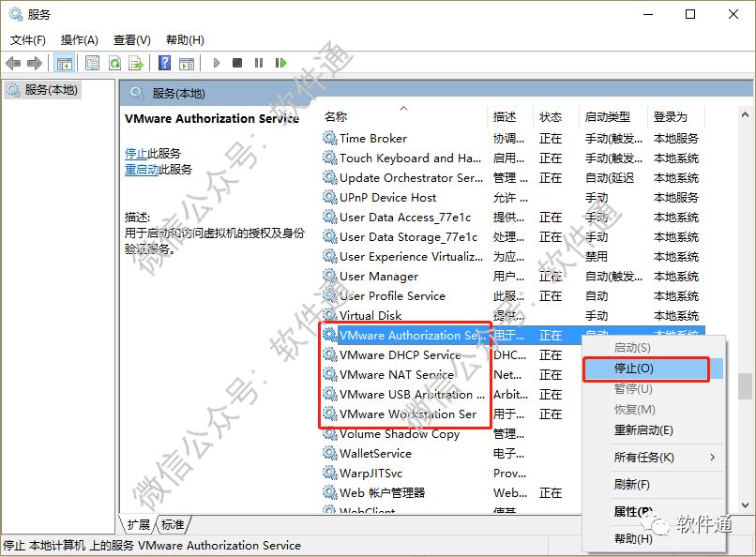Sort by the 启动类型 column header
The height and width of the screenshot is (557, 756).
click(x=612, y=116)
